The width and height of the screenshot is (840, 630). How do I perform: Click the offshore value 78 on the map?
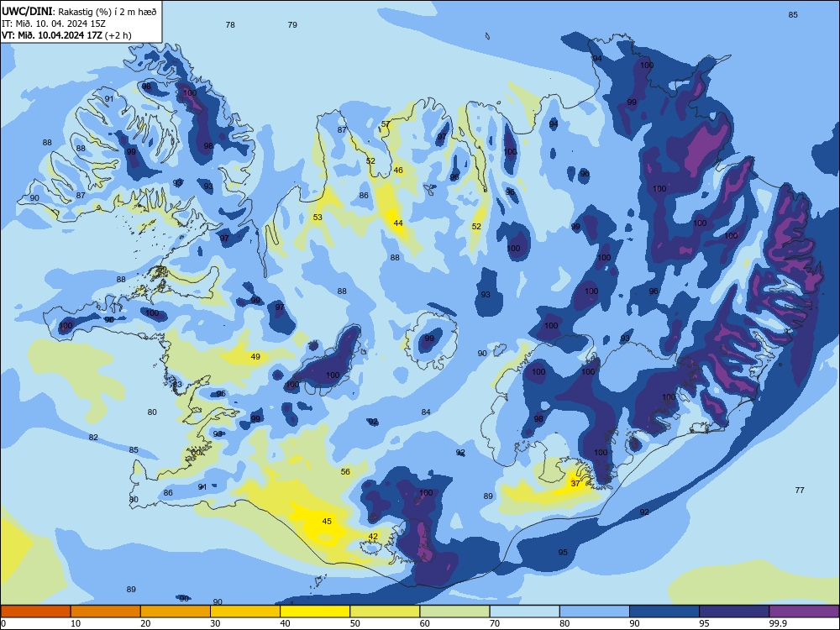[230, 24]
